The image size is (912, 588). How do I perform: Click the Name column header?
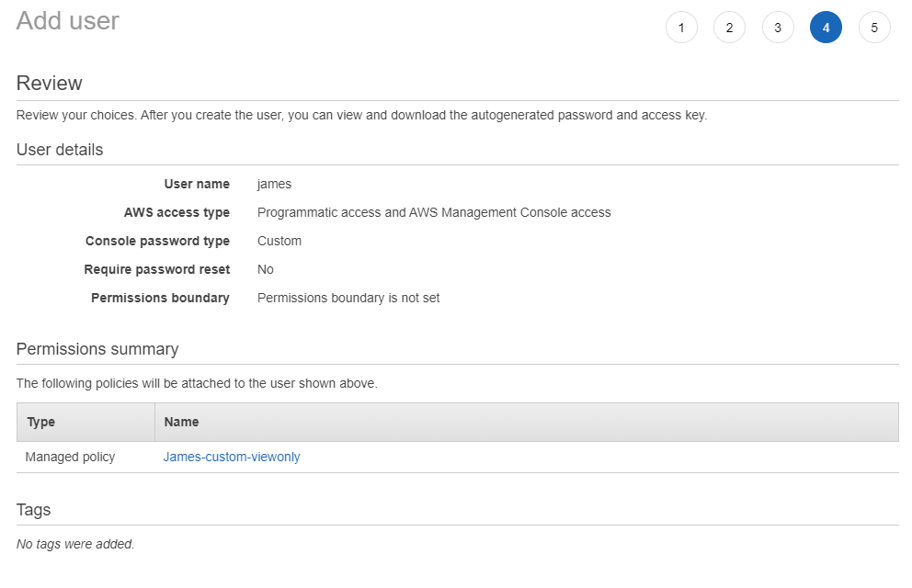[x=181, y=422]
